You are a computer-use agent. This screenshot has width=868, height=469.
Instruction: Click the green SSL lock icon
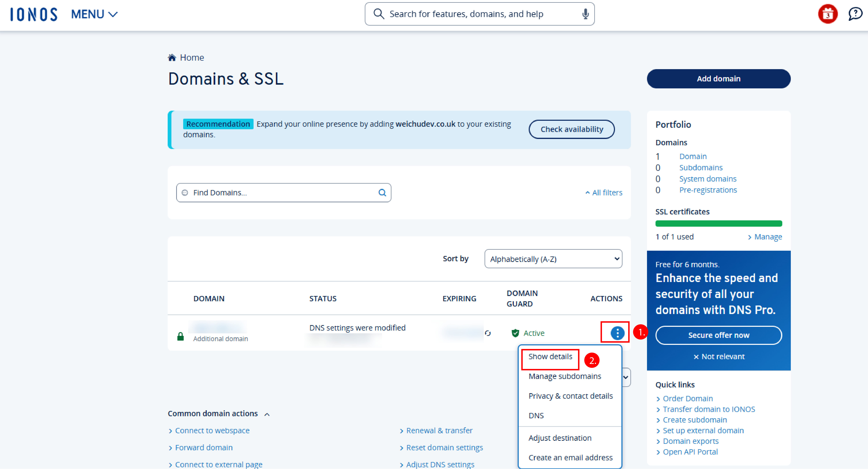(181, 336)
